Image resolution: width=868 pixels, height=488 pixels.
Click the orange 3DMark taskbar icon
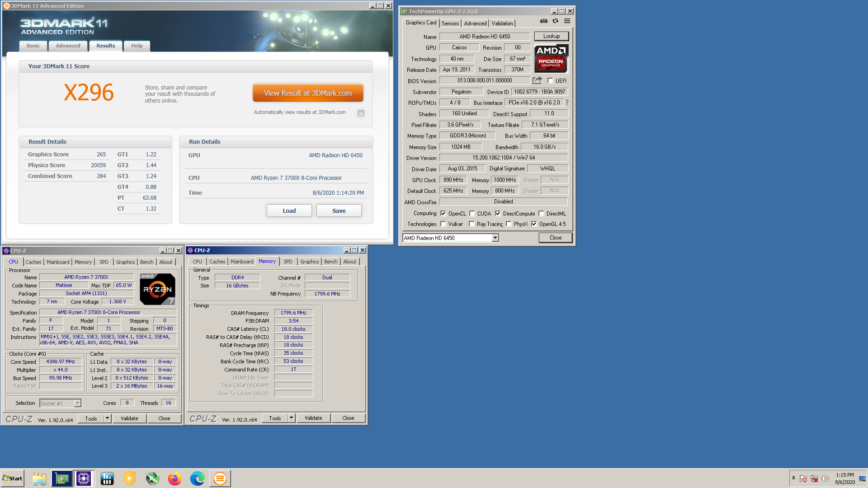pos(220,479)
